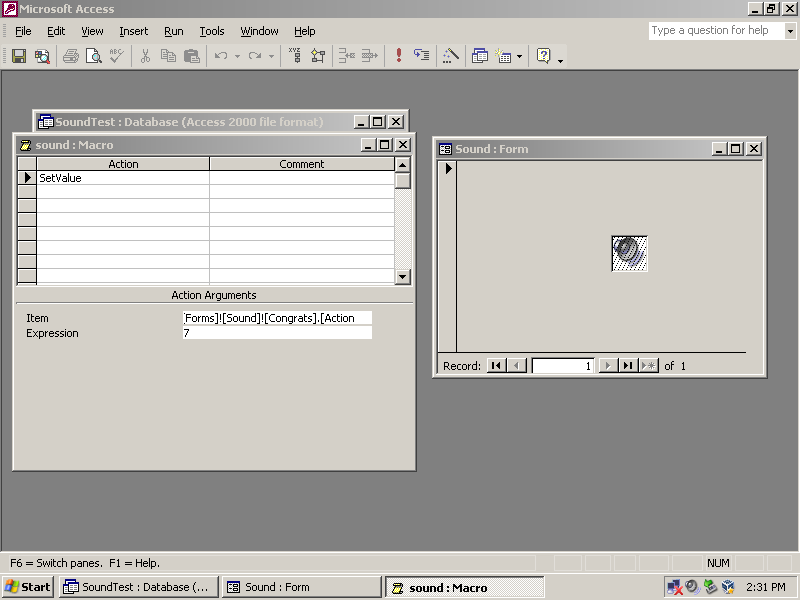Click the Item label in Action Arguments
The width and height of the screenshot is (800, 600).
click(x=37, y=318)
